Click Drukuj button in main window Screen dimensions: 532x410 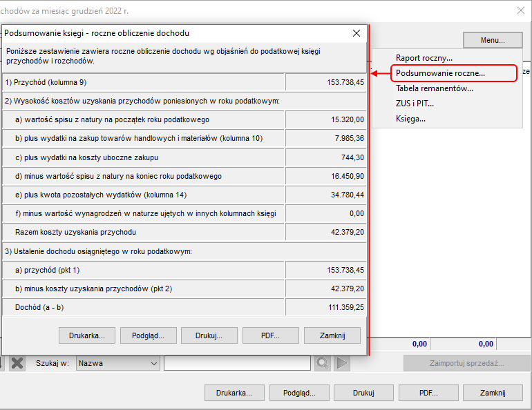click(x=363, y=393)
